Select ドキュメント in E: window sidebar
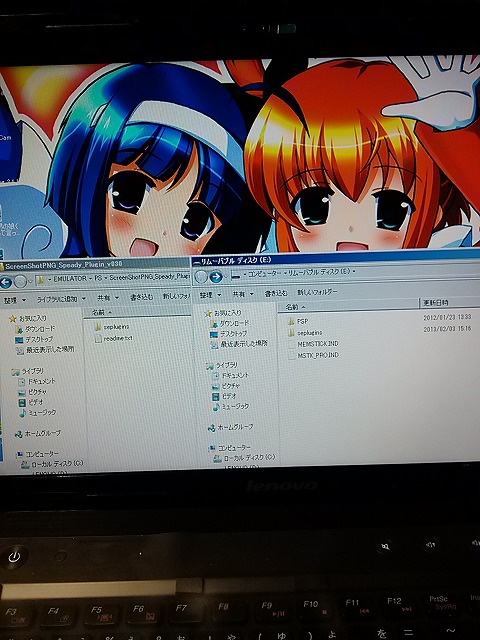 235,376
